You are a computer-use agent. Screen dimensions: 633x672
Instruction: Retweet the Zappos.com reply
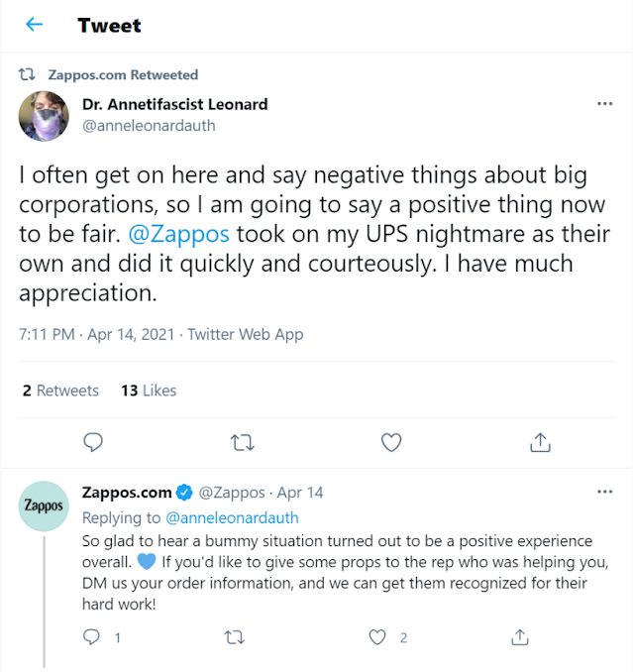pyautogui.click(x=236, y=637)
